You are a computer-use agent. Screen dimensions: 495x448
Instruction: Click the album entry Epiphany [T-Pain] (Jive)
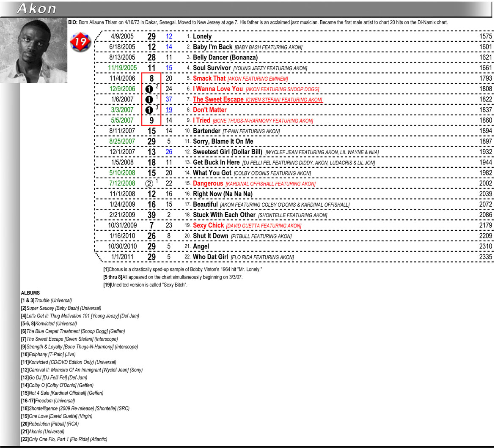(48, 354)
